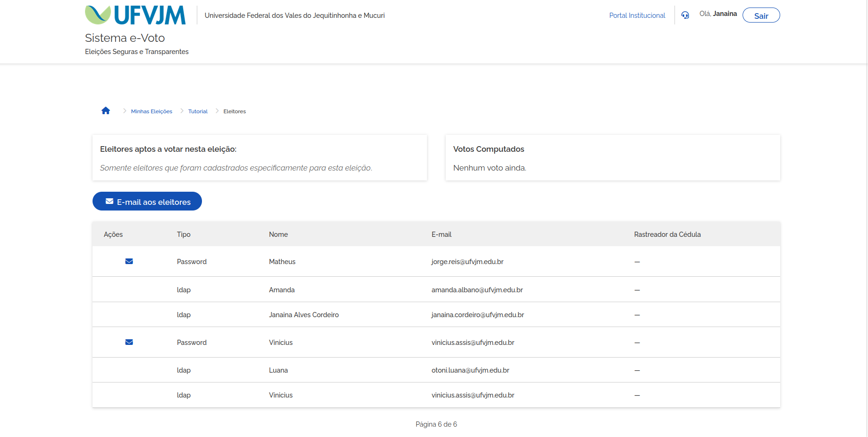Click Universidade Federal dos Vales header text
This screenshot has width=868, height=437.
[x=294, y=16]
